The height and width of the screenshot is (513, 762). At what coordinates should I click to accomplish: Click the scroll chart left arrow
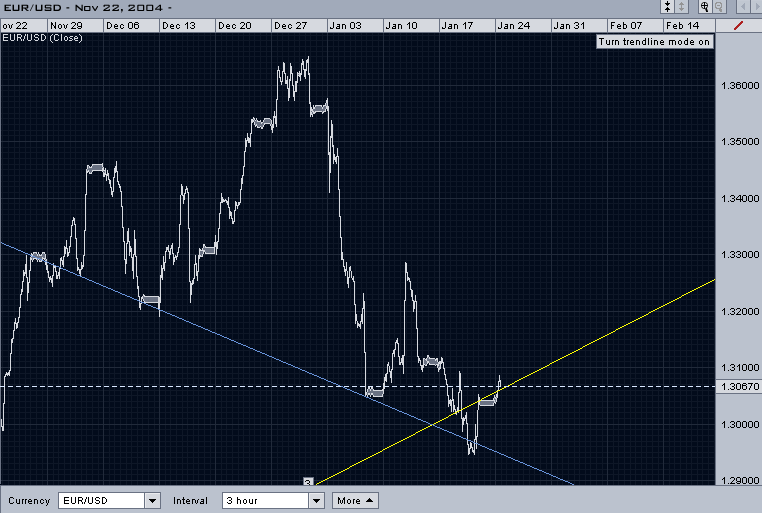point(743,7)
